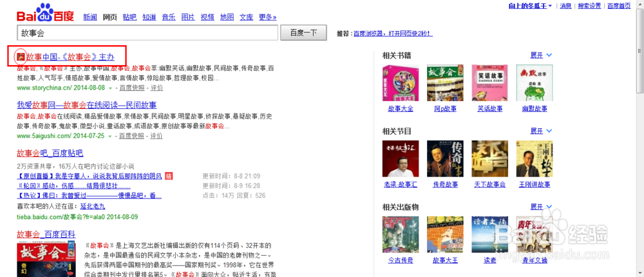Open 我爱故事网 search result title

coord(87,105)
